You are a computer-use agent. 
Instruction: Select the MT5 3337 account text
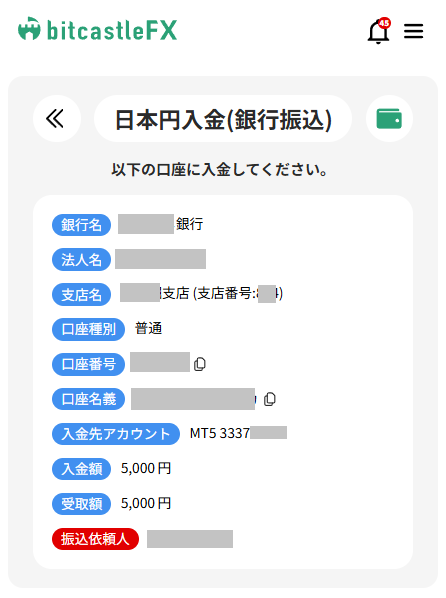[x=220, y=433]
